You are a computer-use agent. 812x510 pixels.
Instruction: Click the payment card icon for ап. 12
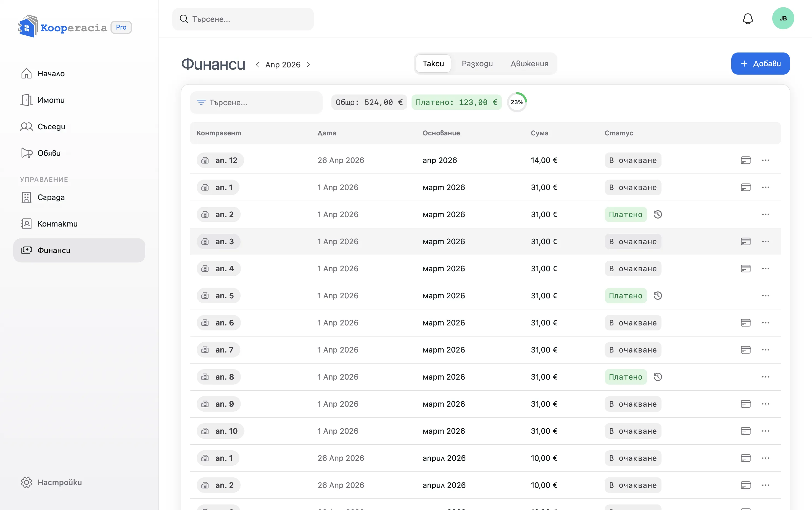tap(745, 160)
